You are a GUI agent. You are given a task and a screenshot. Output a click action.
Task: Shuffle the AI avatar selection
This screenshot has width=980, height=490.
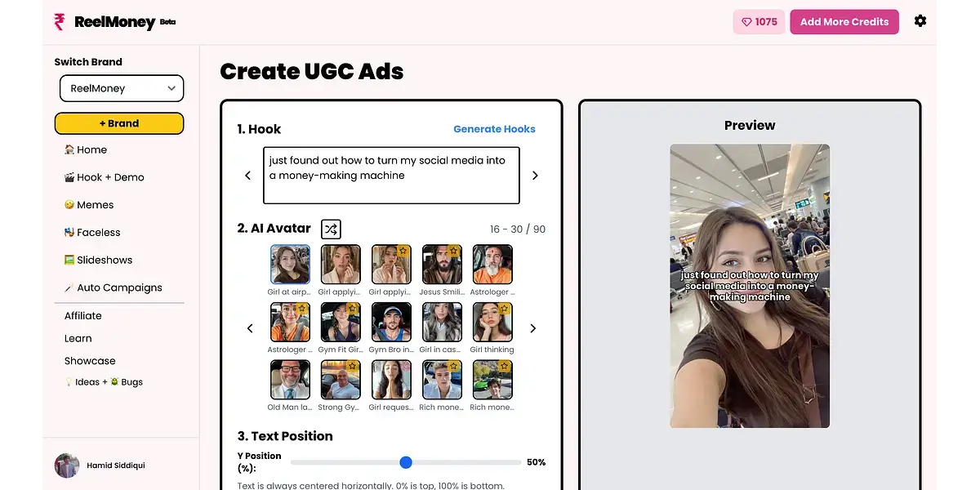point(331,229)
